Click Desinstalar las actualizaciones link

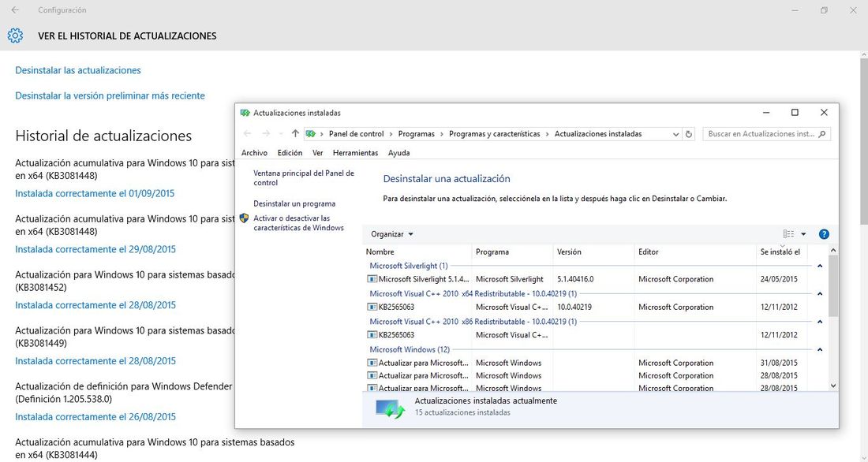point(78,70)
